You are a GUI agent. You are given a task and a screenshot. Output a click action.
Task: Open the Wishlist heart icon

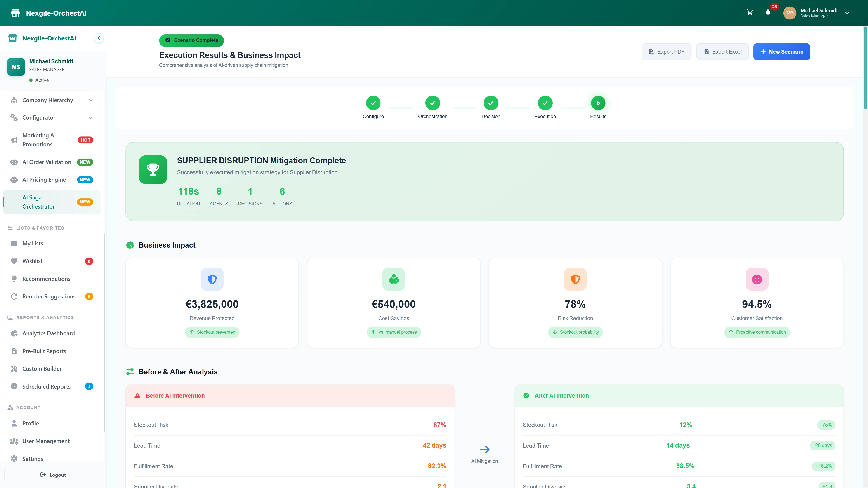point(14,261)
